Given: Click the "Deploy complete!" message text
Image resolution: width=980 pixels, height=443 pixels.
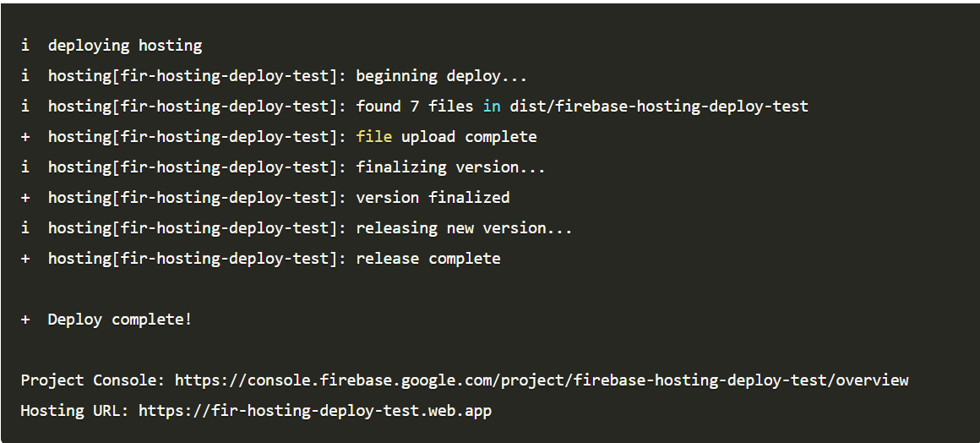Looking at the screenshot, I should click(120, 320).
